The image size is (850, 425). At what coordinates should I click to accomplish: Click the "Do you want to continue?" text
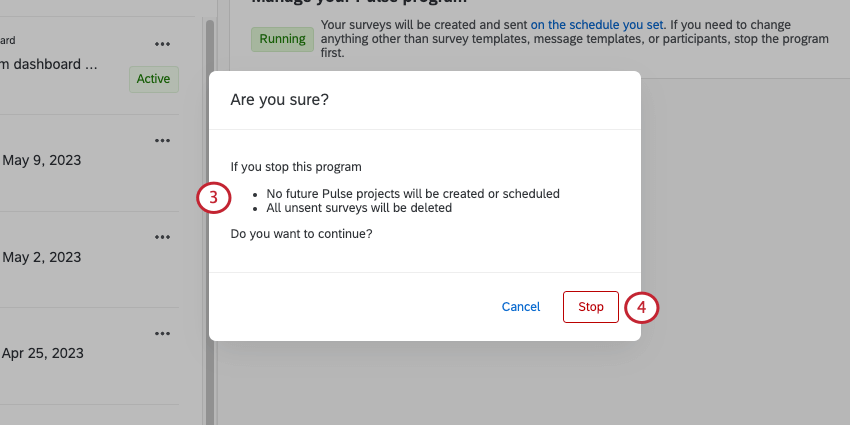coord(301,234)
